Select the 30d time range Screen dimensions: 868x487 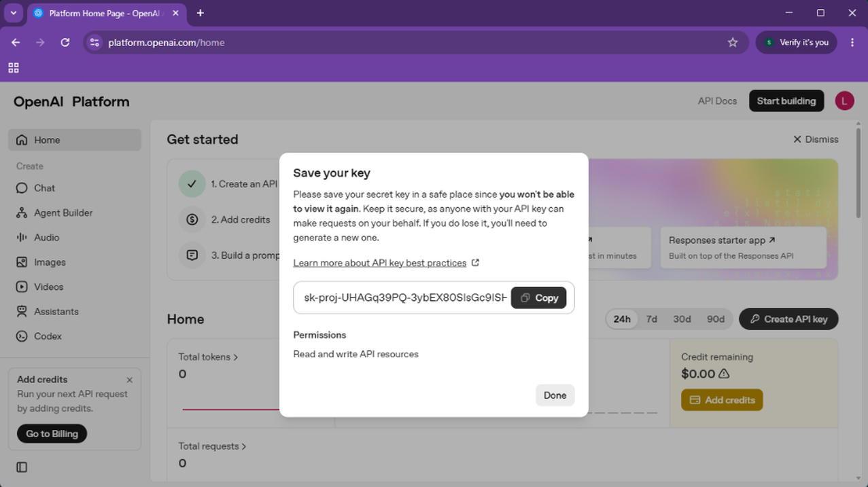(682, 319)
